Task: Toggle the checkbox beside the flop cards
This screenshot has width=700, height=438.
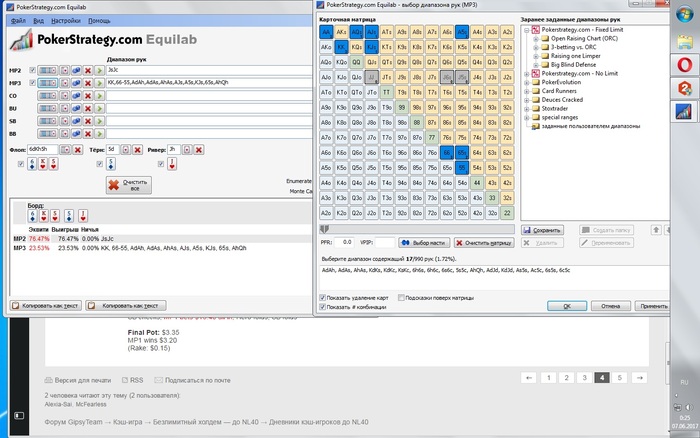Action: (x=21, y=164)
